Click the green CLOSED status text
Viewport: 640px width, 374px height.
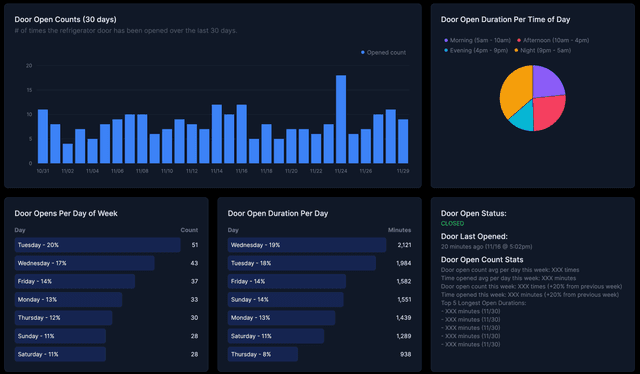tap(452, 223)
